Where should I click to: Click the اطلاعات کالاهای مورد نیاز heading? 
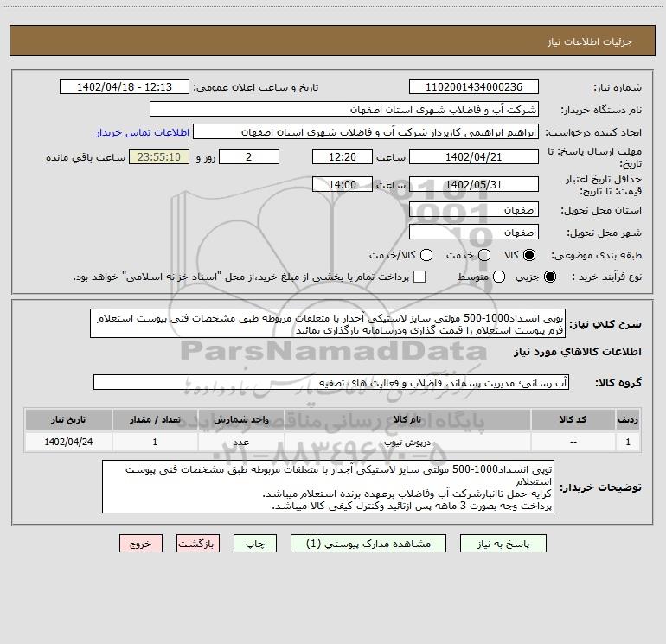577,352
